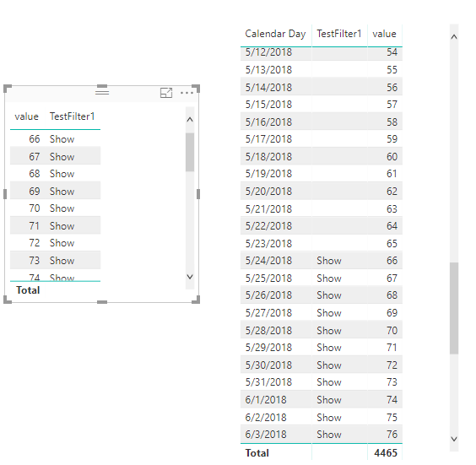Select value 70 in small table
Image resolution: width=476 pixels, height=465 pixels.
click(35, 208)
